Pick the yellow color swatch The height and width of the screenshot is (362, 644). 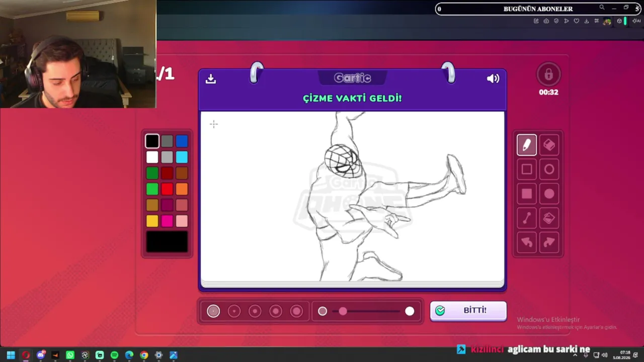point(152,221)
